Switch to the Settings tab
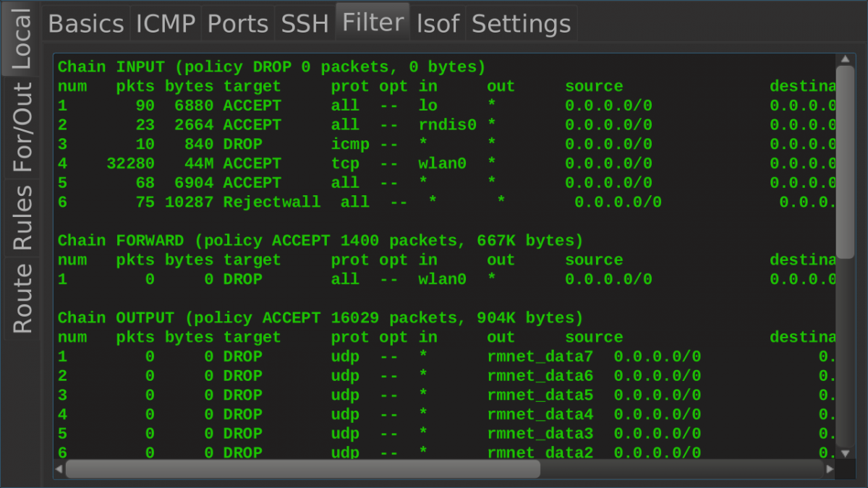 521,23
